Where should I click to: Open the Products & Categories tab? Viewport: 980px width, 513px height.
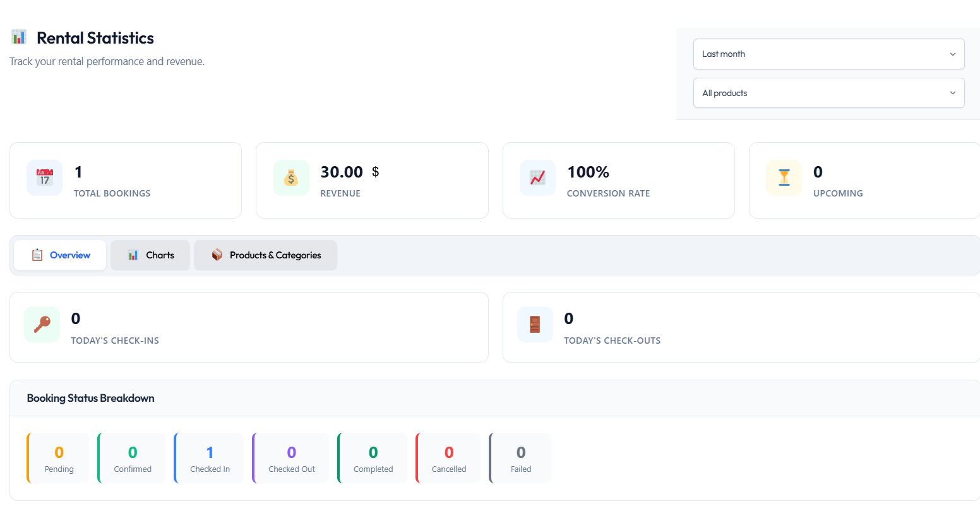click(265, 255)
